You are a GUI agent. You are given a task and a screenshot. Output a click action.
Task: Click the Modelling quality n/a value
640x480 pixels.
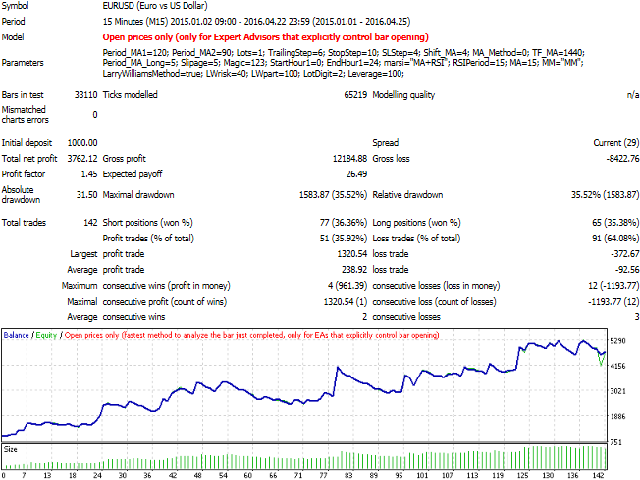(631, 93)
